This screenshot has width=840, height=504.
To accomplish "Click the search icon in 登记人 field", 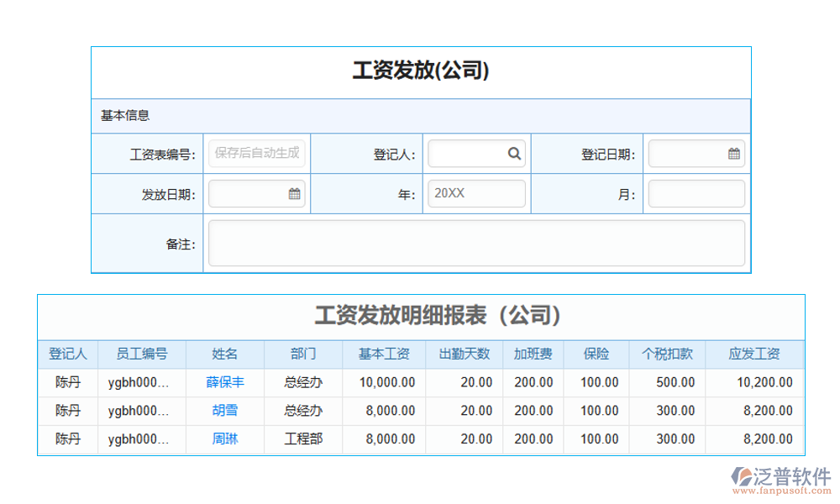I will coord(514,154).
